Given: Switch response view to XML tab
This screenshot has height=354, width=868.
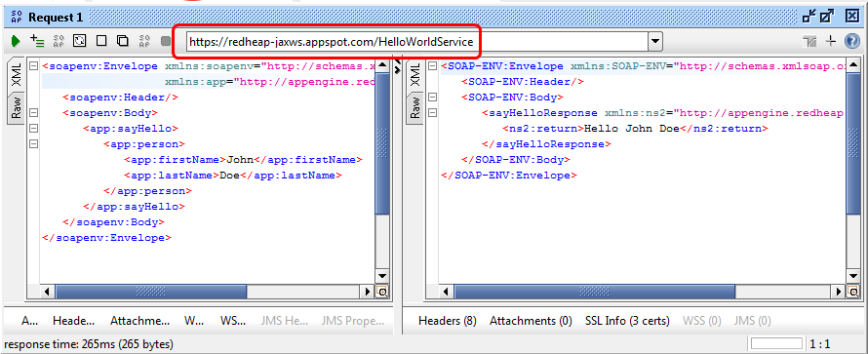Looking at the screenshot, I should pos(415,75).
